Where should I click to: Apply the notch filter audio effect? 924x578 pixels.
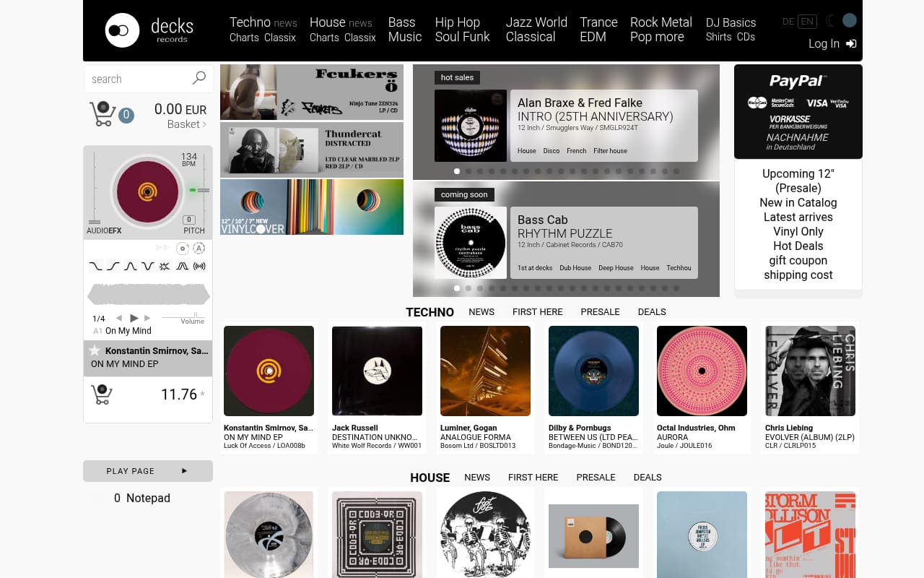(x=148, y=266)
